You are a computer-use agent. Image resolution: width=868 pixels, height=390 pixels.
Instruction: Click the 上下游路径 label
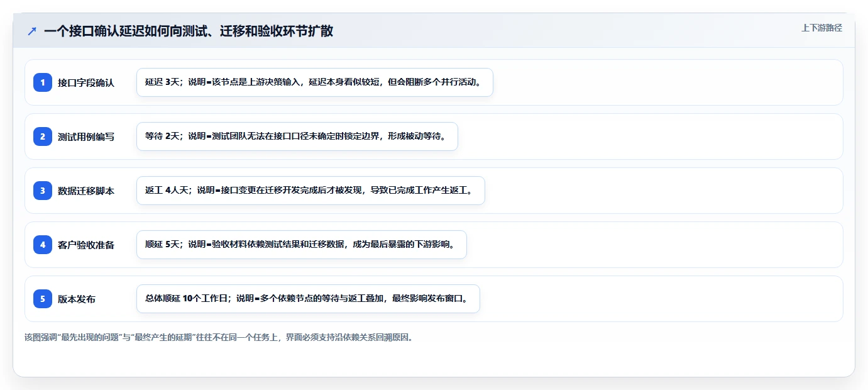[821, 28]
